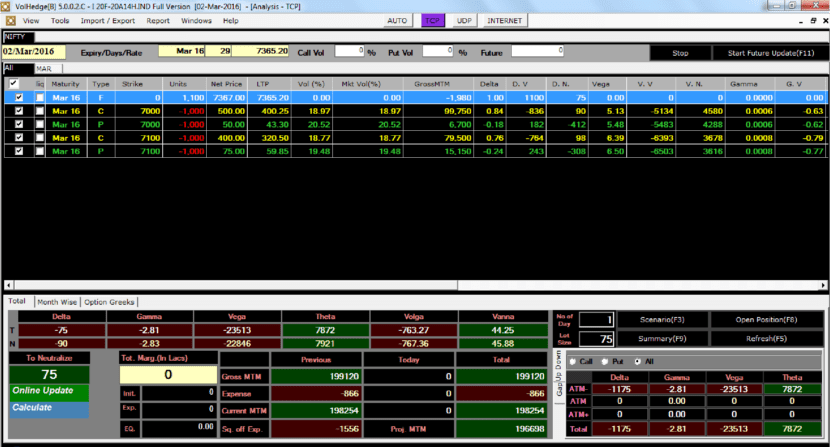This screenshot has width=830, height=447.
Task: Click the 02/Mar/2016 date field
Action: (34, 52)
